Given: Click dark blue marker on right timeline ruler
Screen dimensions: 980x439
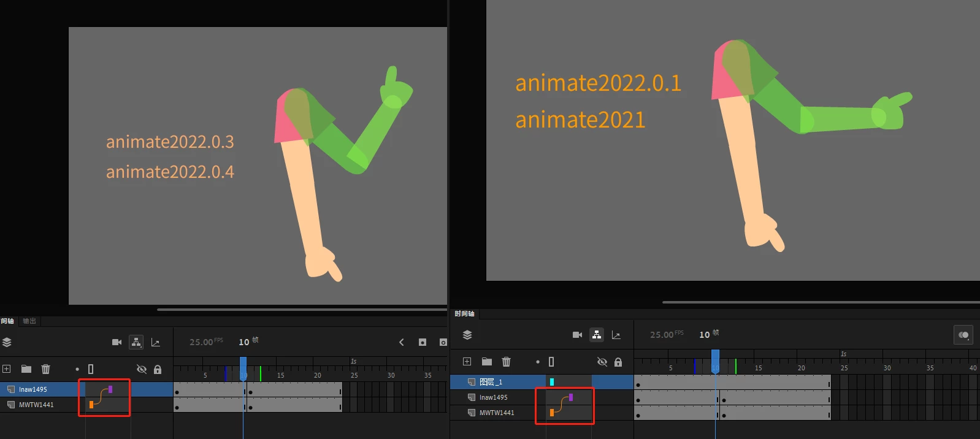Looking at the screenshot, I should pos(695,366).
